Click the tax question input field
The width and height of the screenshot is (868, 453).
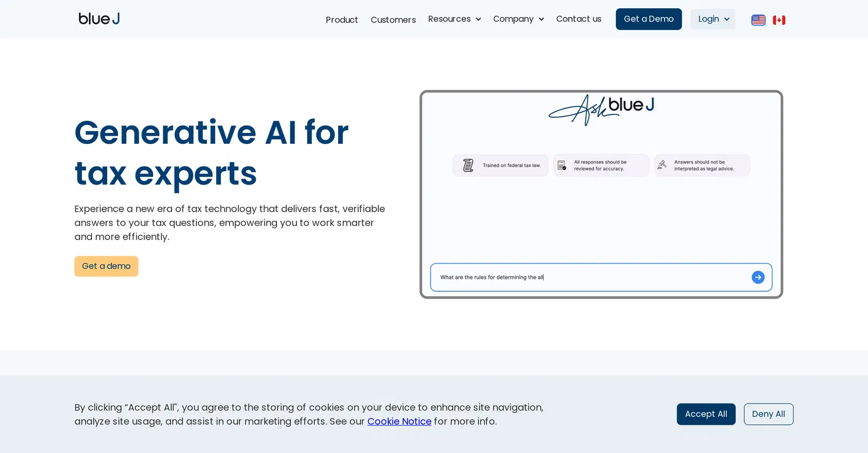(x=601, y=277)
